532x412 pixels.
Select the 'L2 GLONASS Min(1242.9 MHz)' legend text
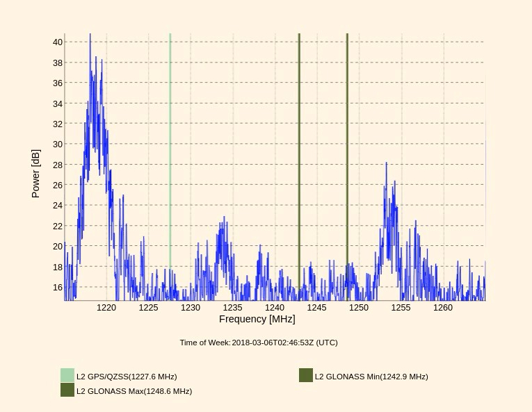click(371, 377)
